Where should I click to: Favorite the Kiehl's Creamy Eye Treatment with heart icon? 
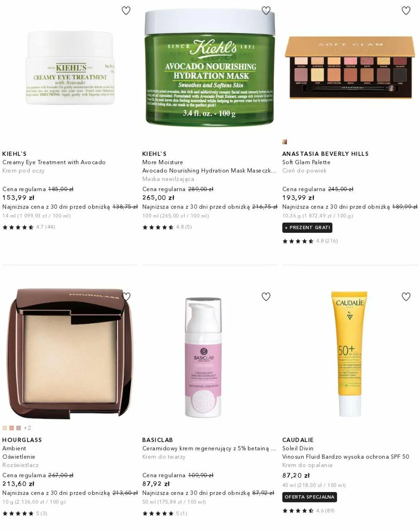(126, 11)
